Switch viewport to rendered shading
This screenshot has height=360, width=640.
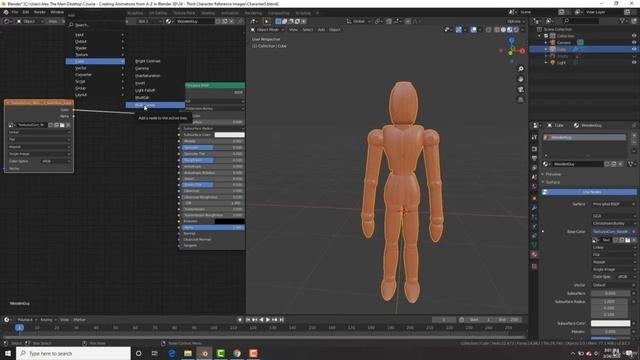click(516, 29)
